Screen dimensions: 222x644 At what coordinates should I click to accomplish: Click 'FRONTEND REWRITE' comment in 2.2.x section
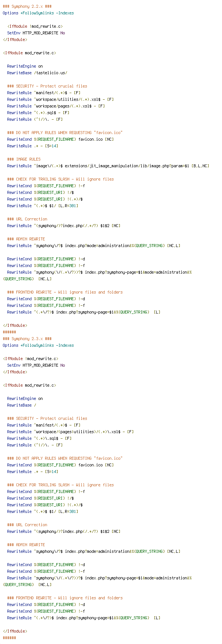point(65,292)
